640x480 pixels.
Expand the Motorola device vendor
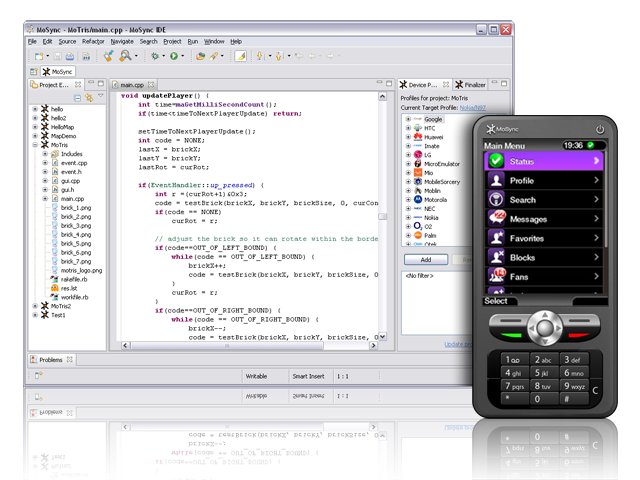408,200
